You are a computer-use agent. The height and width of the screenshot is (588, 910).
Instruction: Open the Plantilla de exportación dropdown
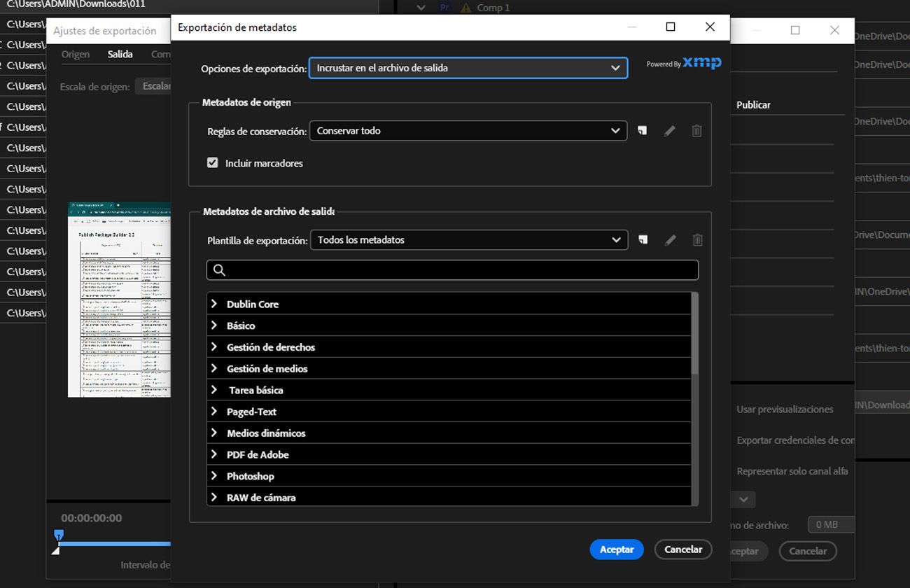coord(469,240)
